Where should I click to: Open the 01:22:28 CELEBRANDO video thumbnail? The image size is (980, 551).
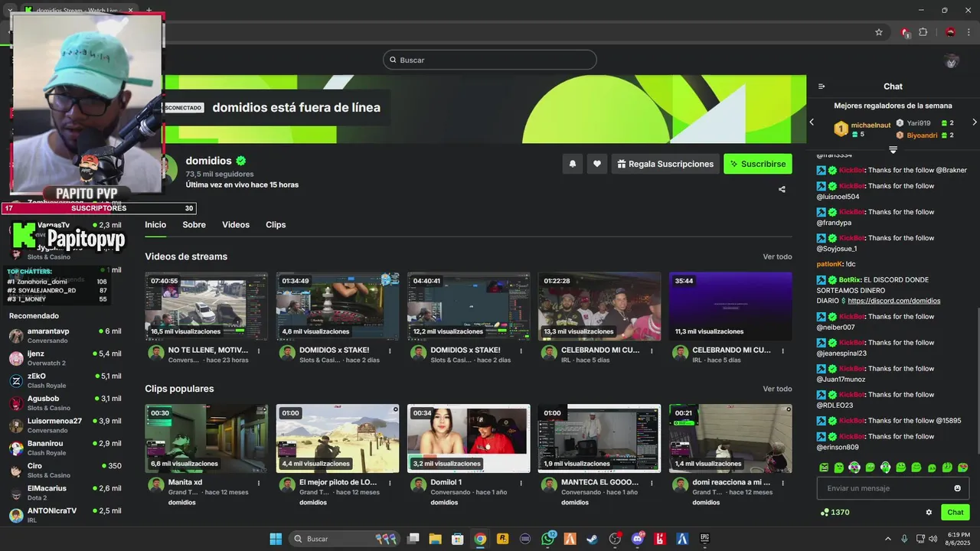599,306
